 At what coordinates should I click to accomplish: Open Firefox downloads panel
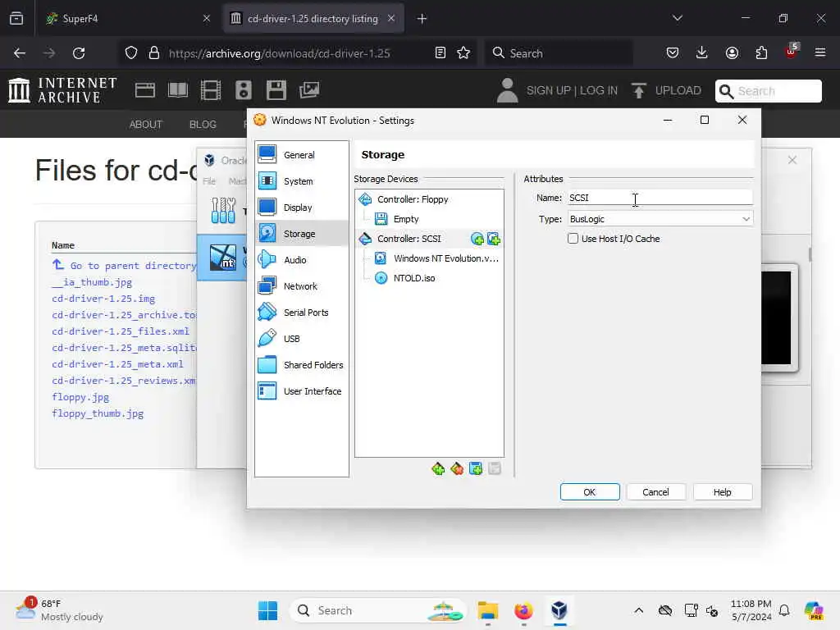point(702,52)
